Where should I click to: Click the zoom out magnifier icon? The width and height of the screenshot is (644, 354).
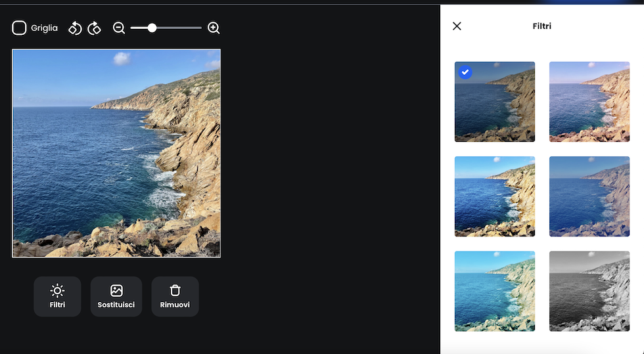[119, 28]
